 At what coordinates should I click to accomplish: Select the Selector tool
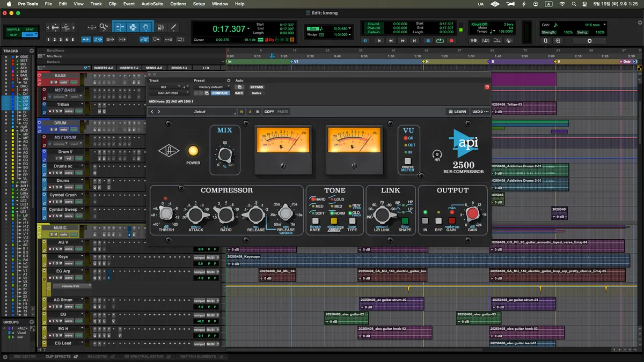[x=132, y=27]
